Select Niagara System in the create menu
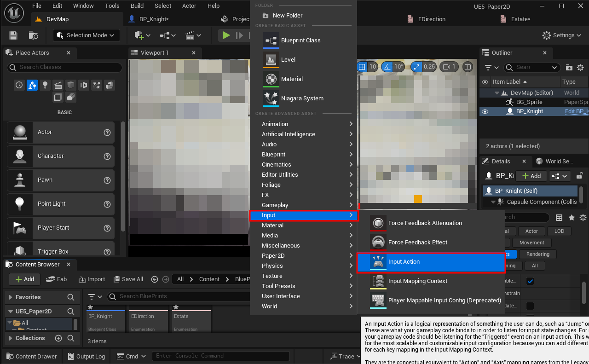 point(304,98)
